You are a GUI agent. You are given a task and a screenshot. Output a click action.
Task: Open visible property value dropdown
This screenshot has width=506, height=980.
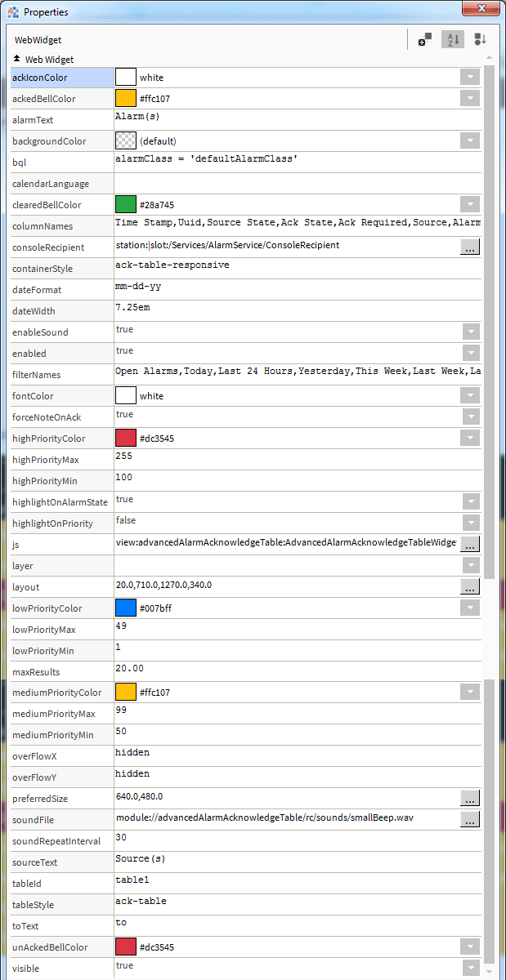(x=470, y=969)
